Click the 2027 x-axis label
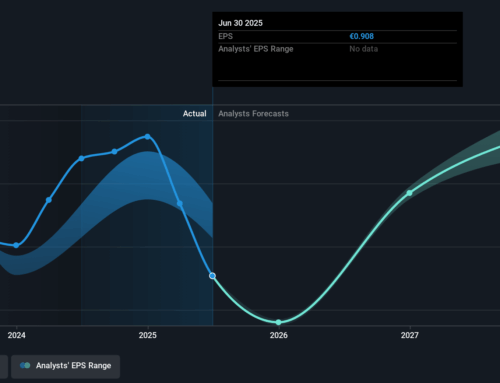Screen dimensions: 500x383 (410, 335)
